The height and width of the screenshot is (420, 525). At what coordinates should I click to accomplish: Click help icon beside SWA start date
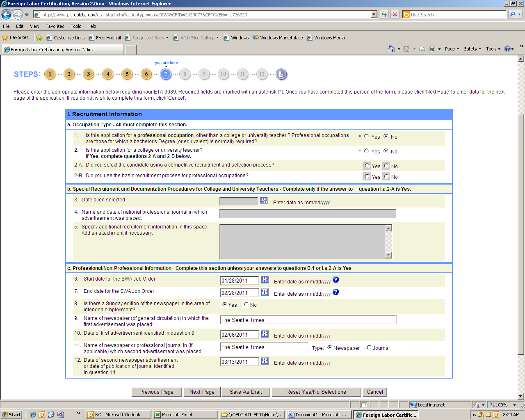coord(336,280)
